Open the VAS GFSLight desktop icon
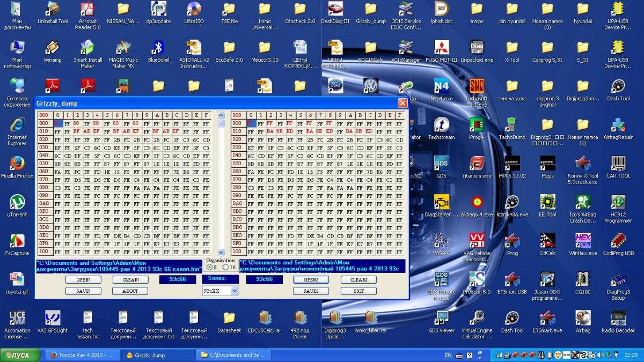 53,322
